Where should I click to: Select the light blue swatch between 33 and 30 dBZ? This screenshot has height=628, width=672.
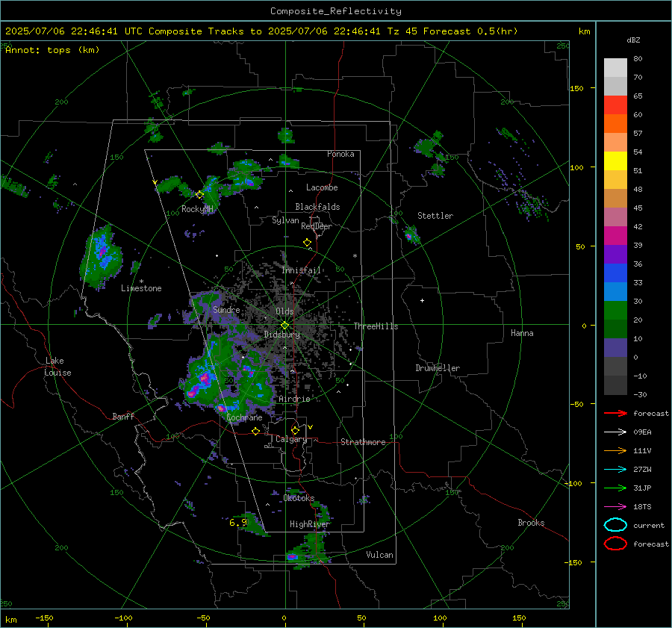(615, 292)
